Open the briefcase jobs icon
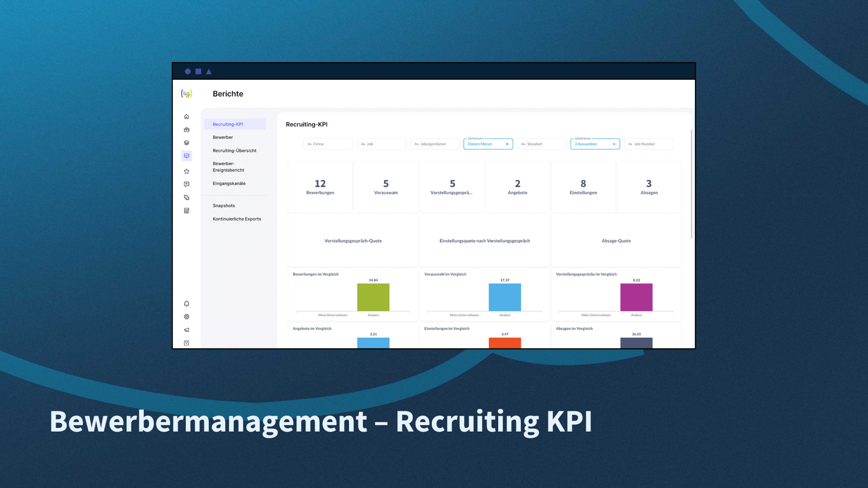Image resolution: width=868 pixels, height=488 pixels. click(186, 130)
